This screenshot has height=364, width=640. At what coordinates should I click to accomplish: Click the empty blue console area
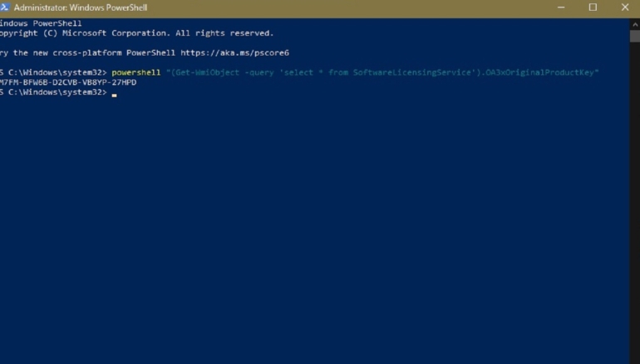click(316, 233)
